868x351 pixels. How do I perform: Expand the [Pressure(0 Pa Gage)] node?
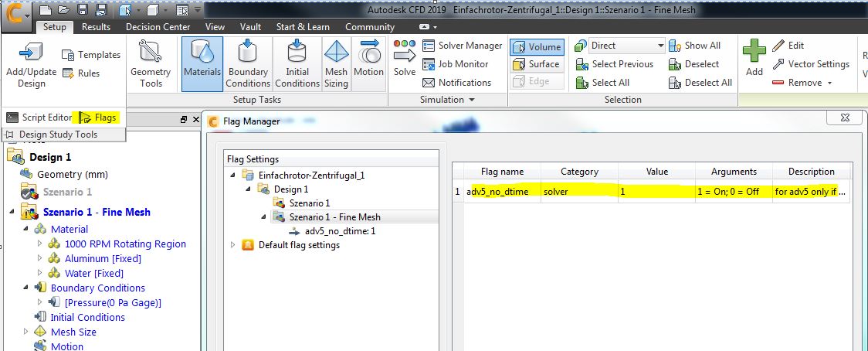(x=39, y=302)
